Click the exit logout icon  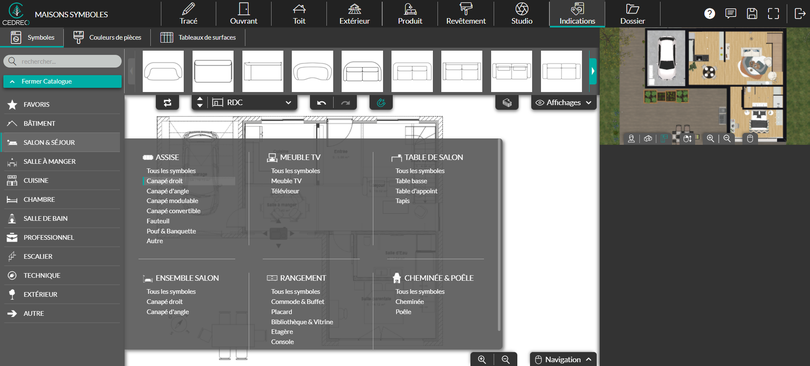tap(800, 14)
